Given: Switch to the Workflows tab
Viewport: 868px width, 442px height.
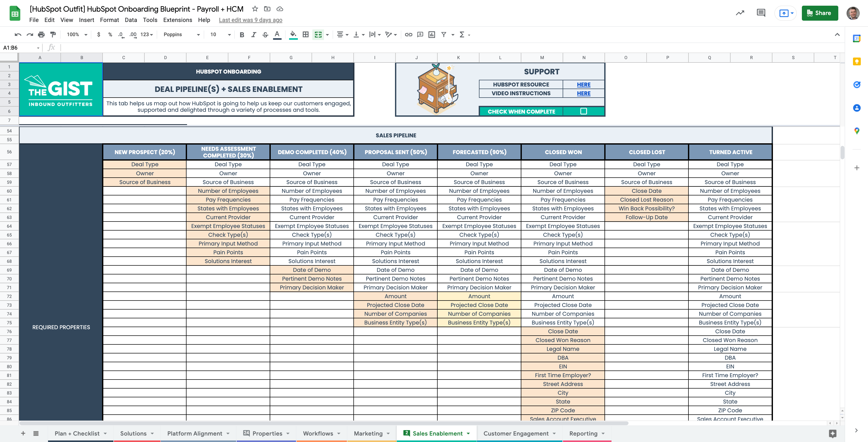Looking at the screenshot, I should [x=318, y=433].
